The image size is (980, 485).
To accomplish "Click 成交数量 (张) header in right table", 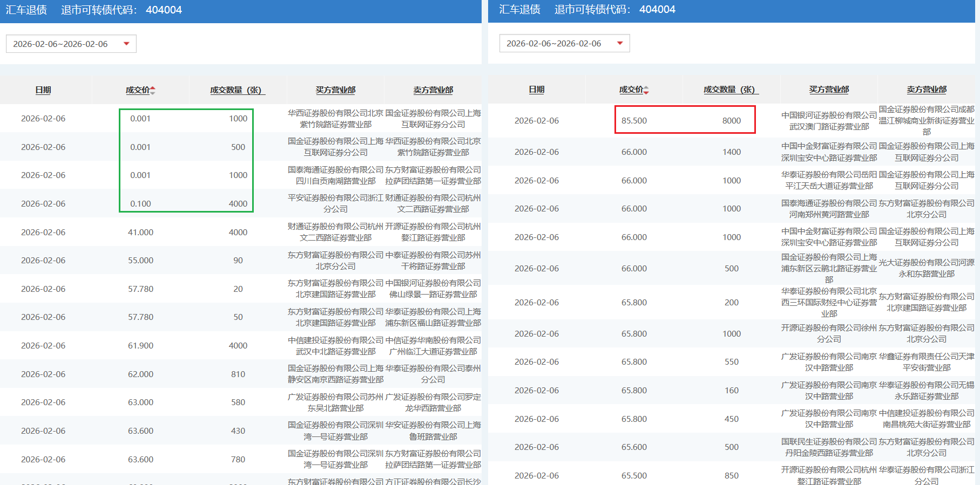I will [x=731, y=90].
